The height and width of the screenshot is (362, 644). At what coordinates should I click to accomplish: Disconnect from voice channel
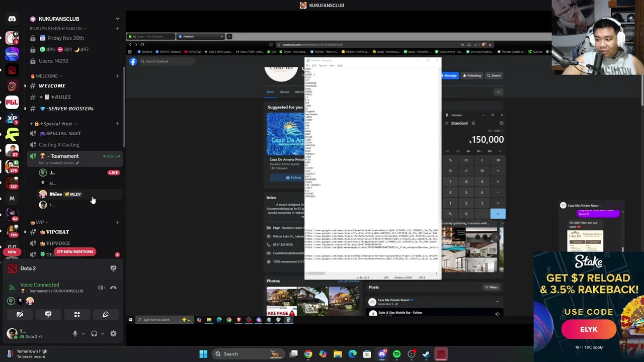[113, 288]
